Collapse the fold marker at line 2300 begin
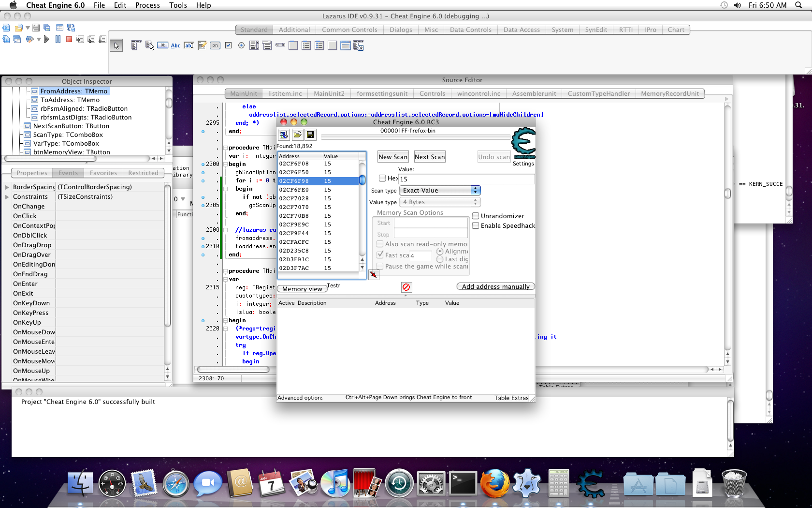Screen dimensions: 812x508 (225, 164)
